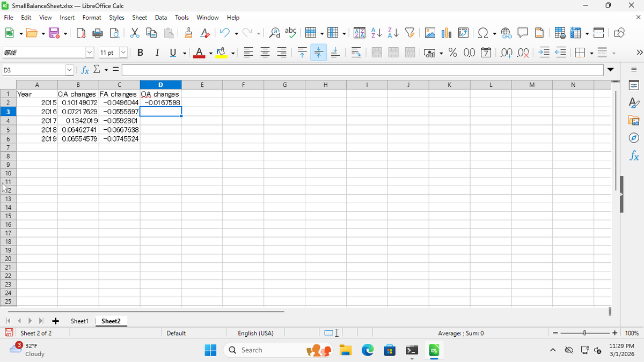Insert a special character

(x=484, y=33)
